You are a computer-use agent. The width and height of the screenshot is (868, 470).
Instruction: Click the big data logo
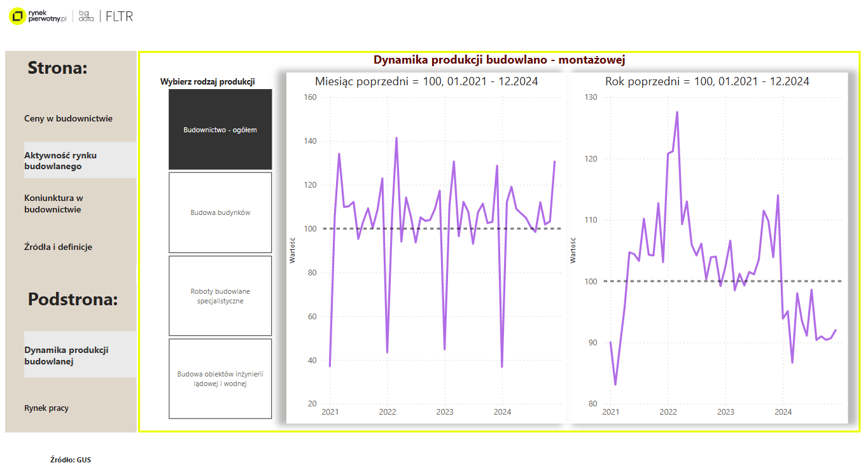point(86,17)
